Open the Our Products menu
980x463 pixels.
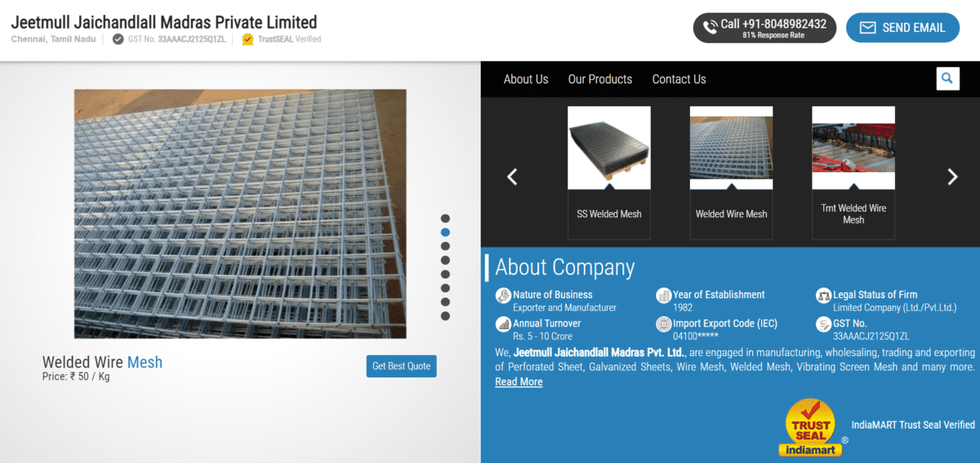point(600,79)
